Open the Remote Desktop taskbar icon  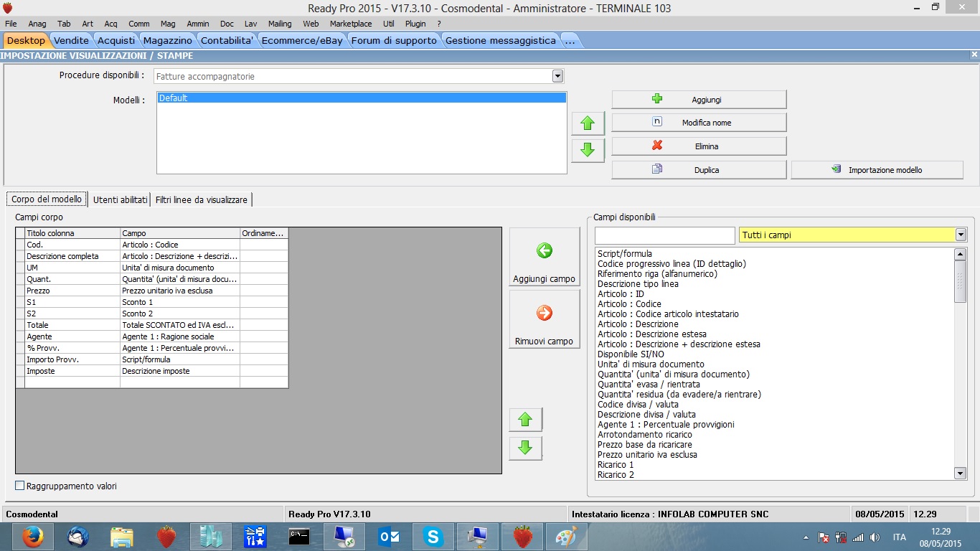pos(344,537)
